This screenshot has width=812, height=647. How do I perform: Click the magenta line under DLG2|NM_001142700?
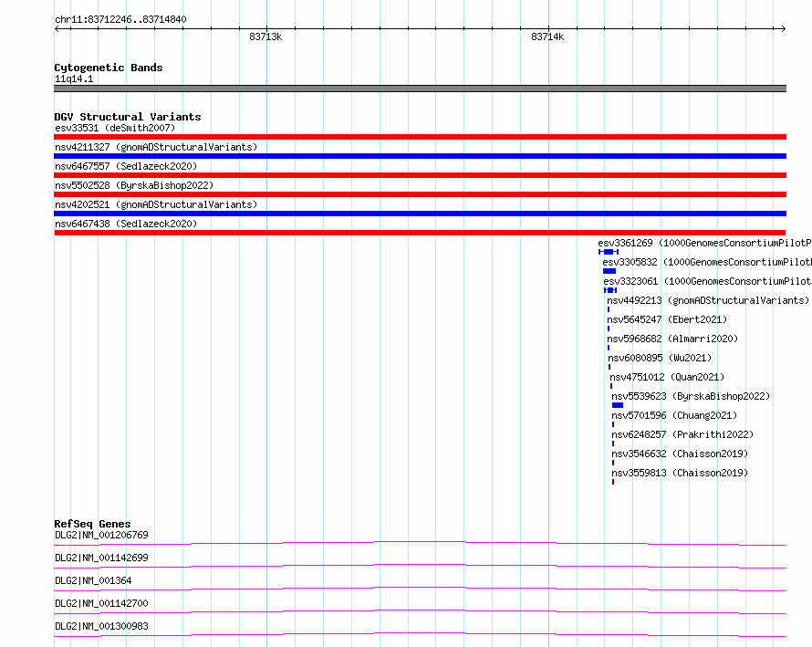[x=420, y=611]
